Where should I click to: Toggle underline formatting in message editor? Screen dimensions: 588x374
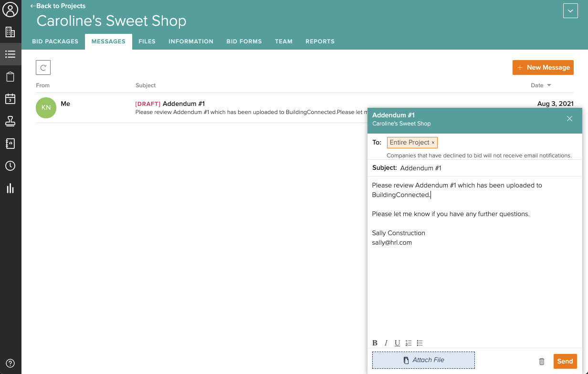pyautogui.click(x=397, y=343)
